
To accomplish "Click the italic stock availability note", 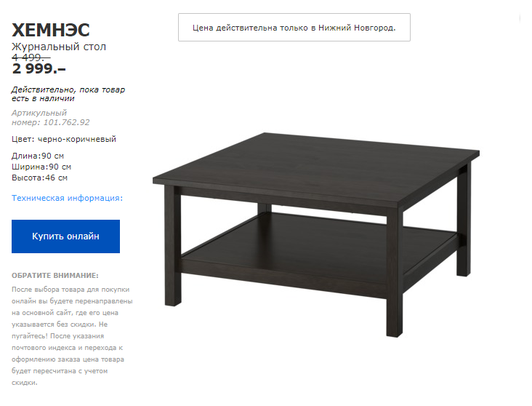I will pos(68,94).
